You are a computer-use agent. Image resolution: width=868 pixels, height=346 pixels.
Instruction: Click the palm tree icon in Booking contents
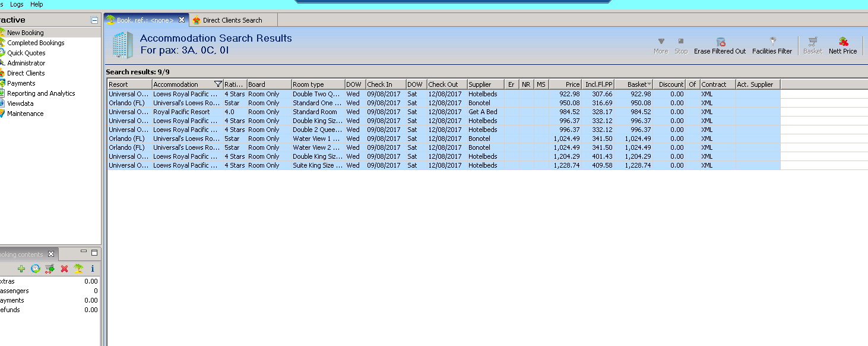pos(78,269)
